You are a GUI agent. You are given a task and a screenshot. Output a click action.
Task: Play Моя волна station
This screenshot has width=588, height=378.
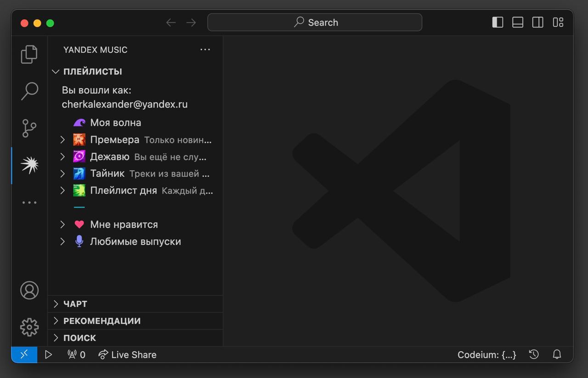coord(115,123)
